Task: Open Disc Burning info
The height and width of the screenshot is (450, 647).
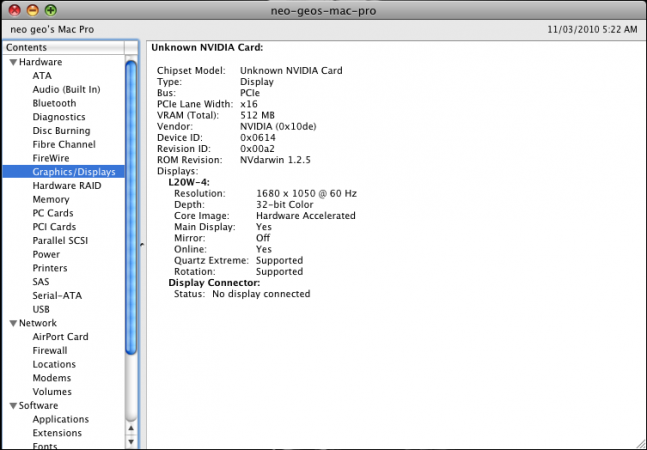Action: [61, 131]
